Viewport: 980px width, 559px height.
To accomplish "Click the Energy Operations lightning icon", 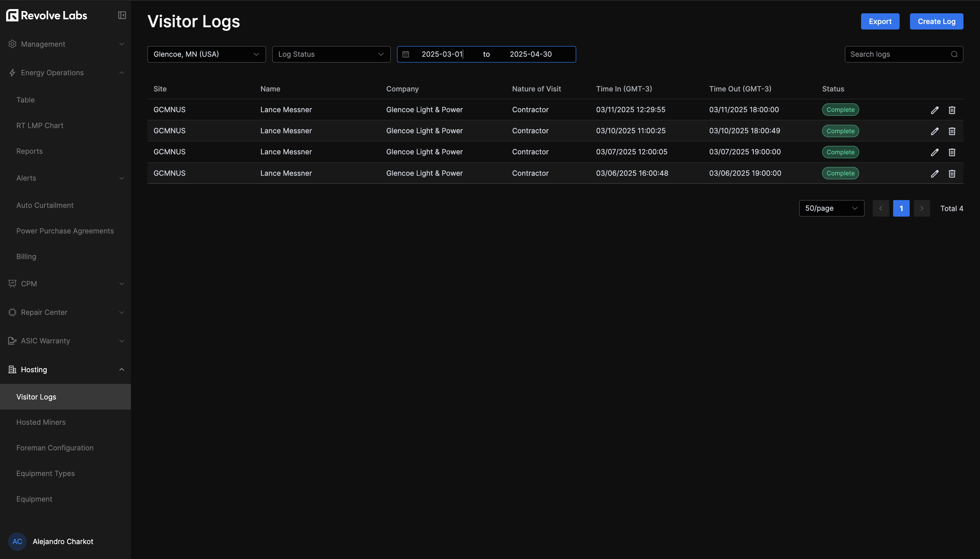I will click(x=12, y=73).
